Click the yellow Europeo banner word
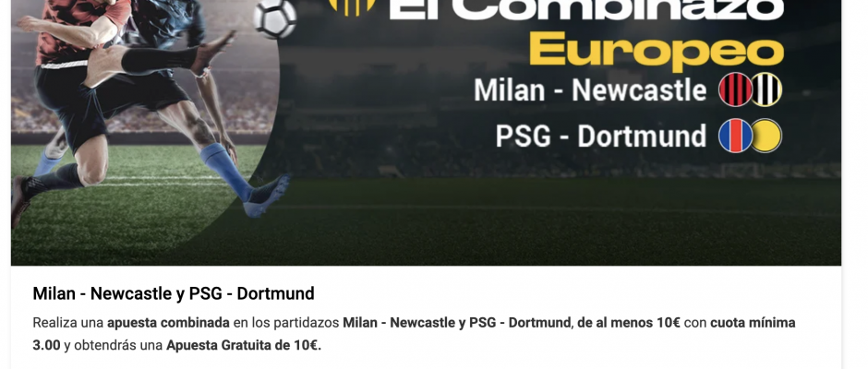This screenshot has height=369, width=868. (657, 51)
